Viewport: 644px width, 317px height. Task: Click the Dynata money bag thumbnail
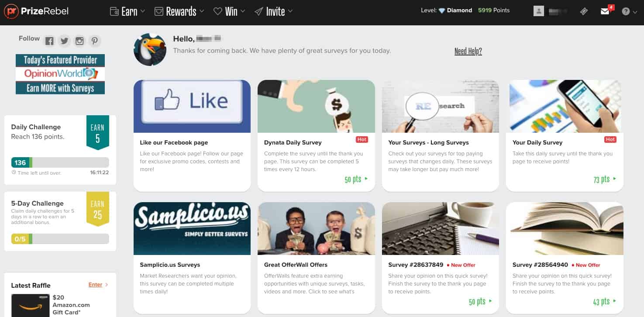coord(316,106)
